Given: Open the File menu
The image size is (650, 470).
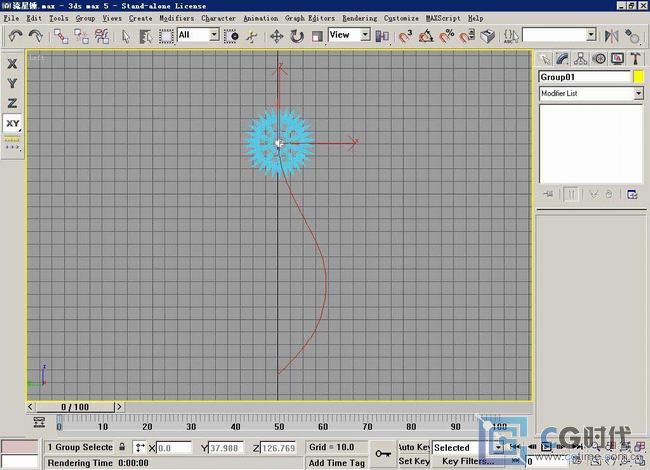Looking at the screenshot, I should point(11,18).
